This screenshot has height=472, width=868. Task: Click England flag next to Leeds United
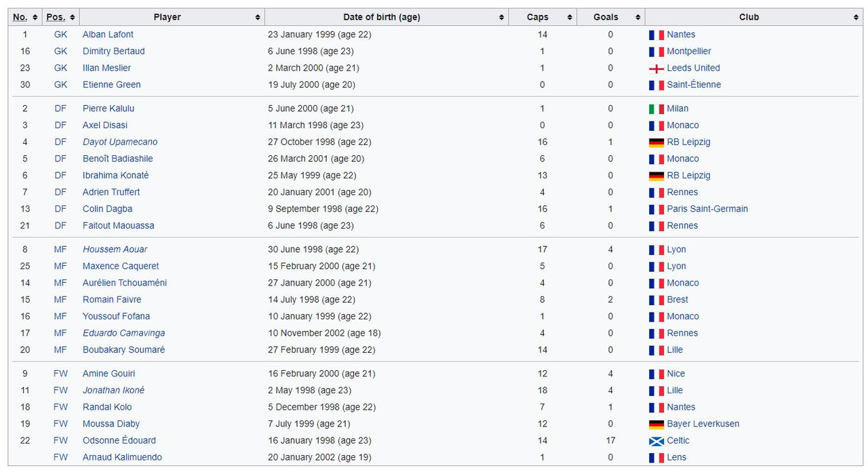656,68
